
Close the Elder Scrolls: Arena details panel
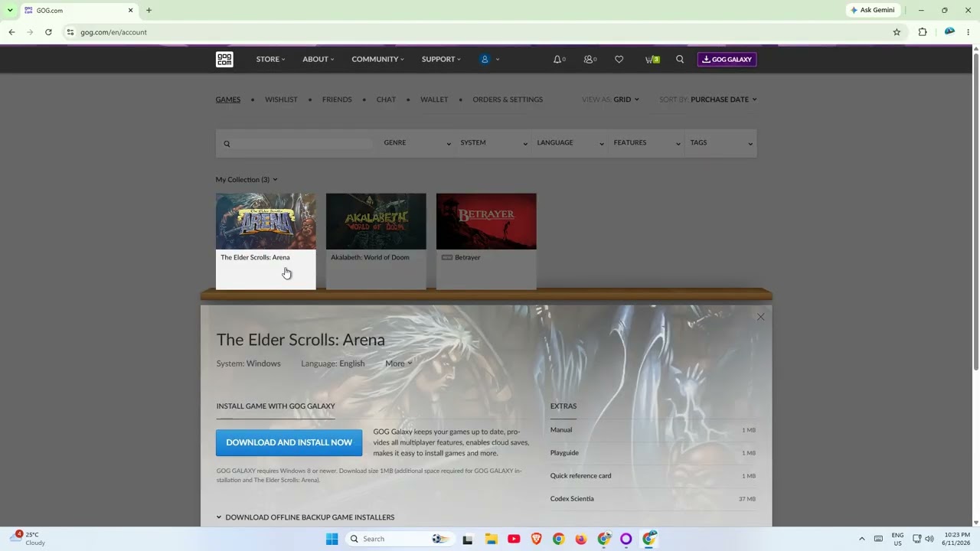click(760, 317)
